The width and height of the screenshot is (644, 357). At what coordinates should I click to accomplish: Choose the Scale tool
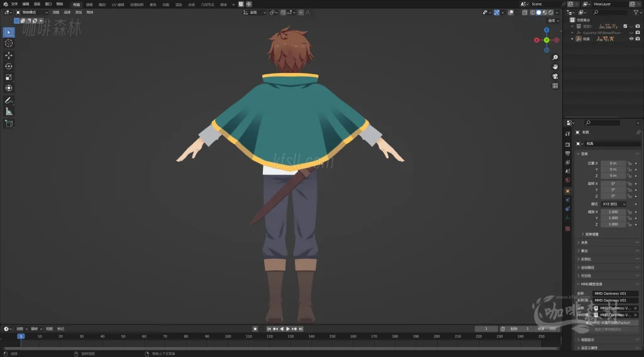[9, 77]
